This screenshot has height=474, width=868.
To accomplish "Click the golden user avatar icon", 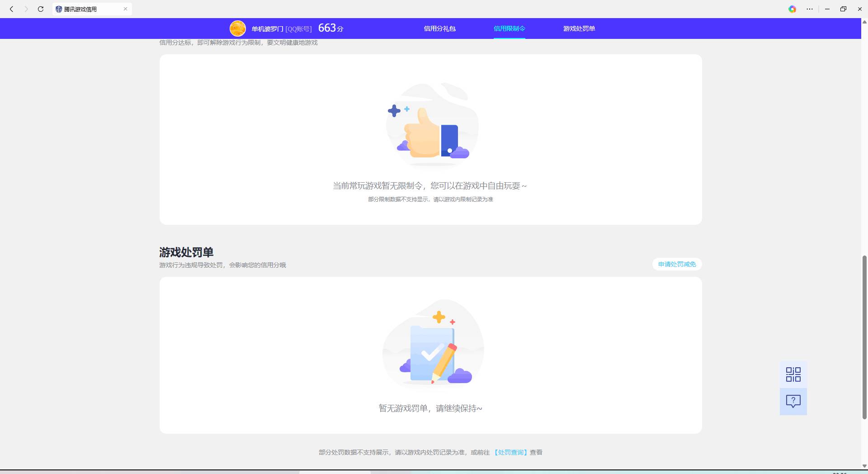I will click(x=238, y=28).
